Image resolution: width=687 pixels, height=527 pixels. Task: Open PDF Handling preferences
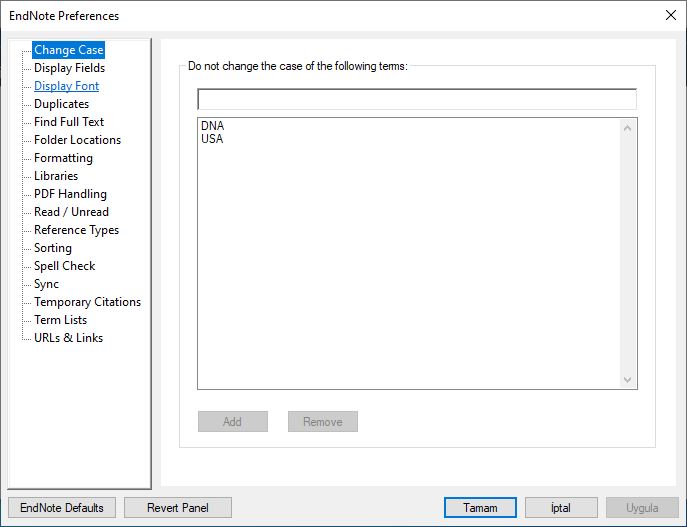click(70, 194)
